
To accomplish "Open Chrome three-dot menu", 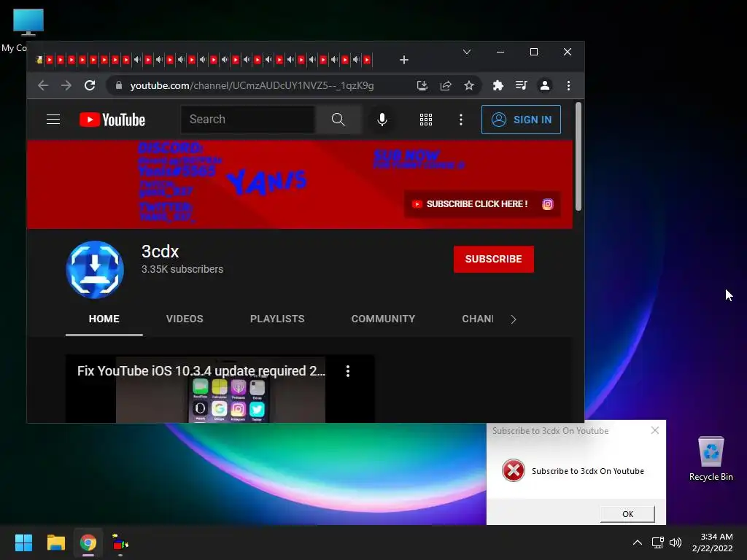I will 568,85.
